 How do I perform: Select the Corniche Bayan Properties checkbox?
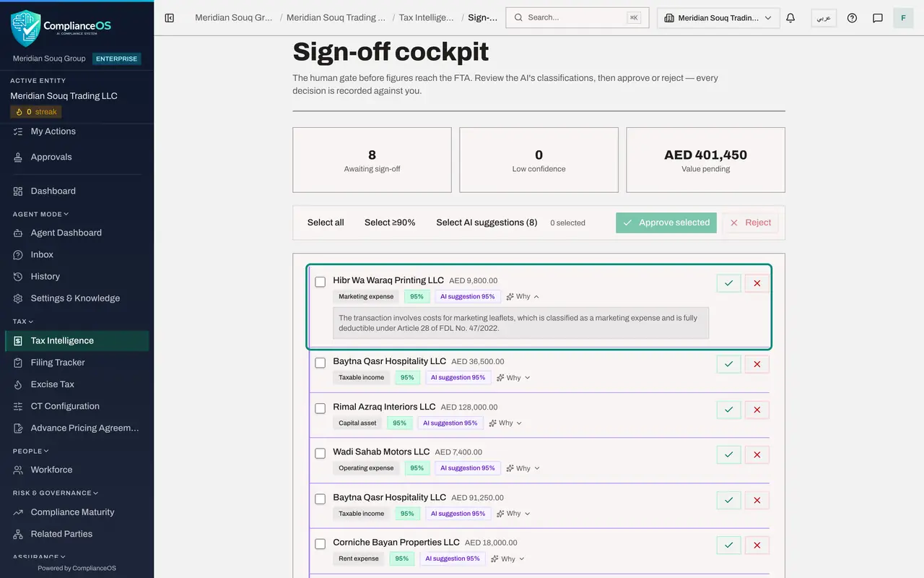tap(321, 544)
